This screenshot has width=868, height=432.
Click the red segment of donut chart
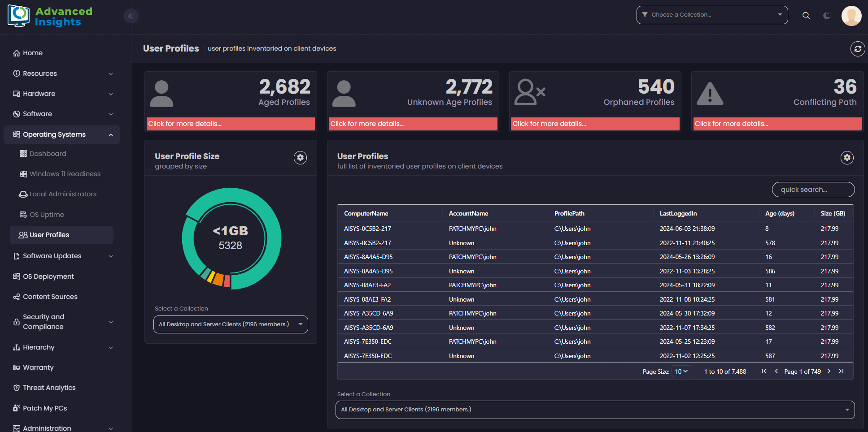point(227,281)
